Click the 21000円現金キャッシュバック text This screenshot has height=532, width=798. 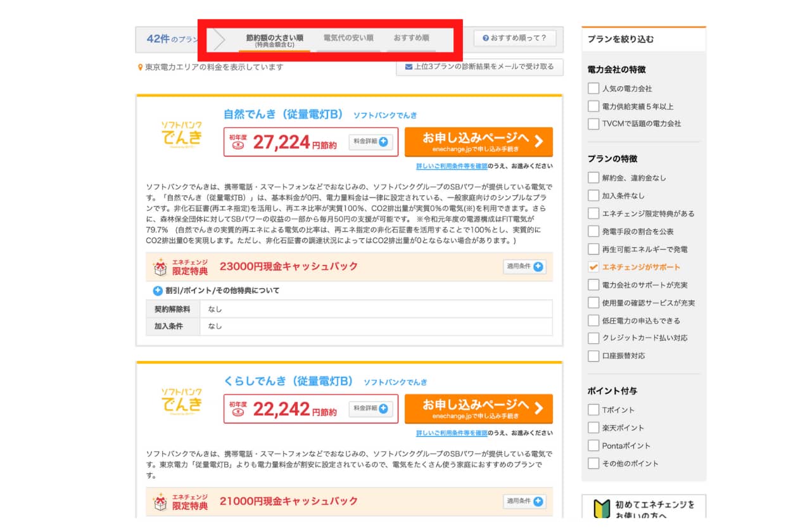tap(289, 502)
